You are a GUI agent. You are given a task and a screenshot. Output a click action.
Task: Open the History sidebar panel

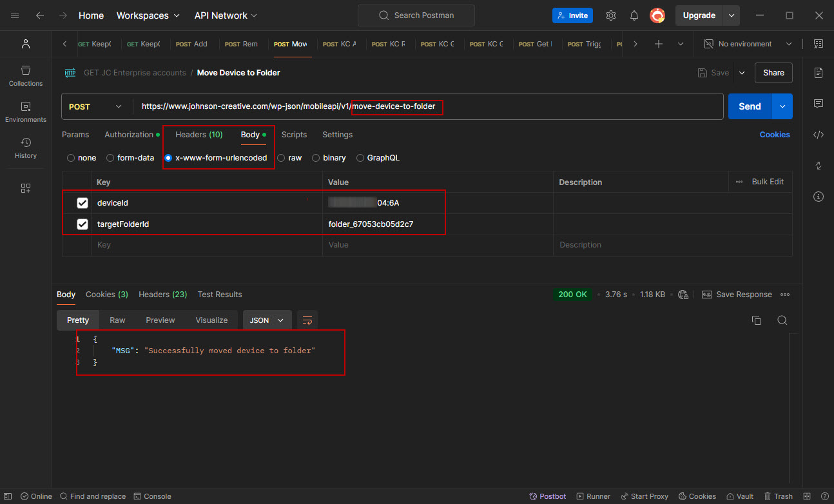(x=26, y=148)
